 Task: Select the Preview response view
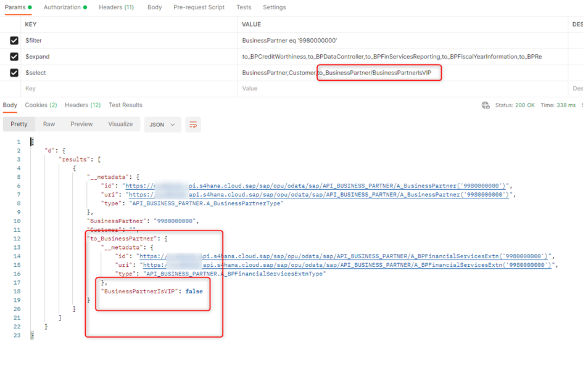[x=81, y=124]
